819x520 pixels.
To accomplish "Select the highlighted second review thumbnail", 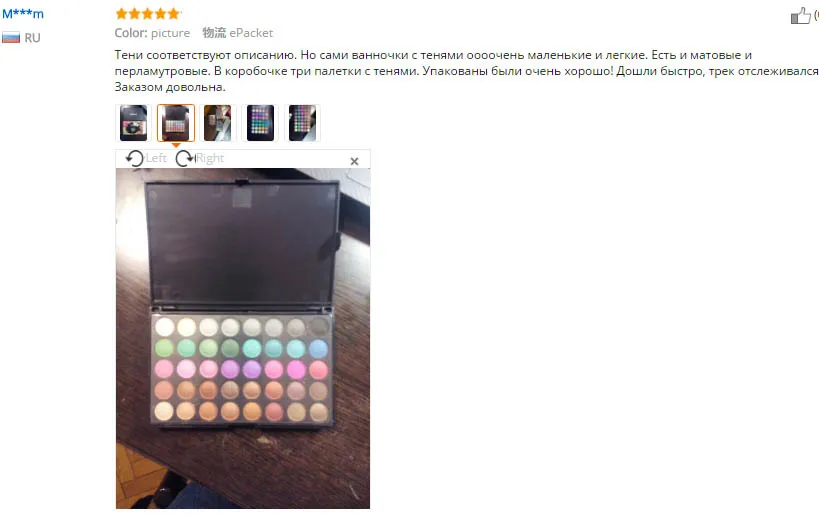I will pos(176,123).
